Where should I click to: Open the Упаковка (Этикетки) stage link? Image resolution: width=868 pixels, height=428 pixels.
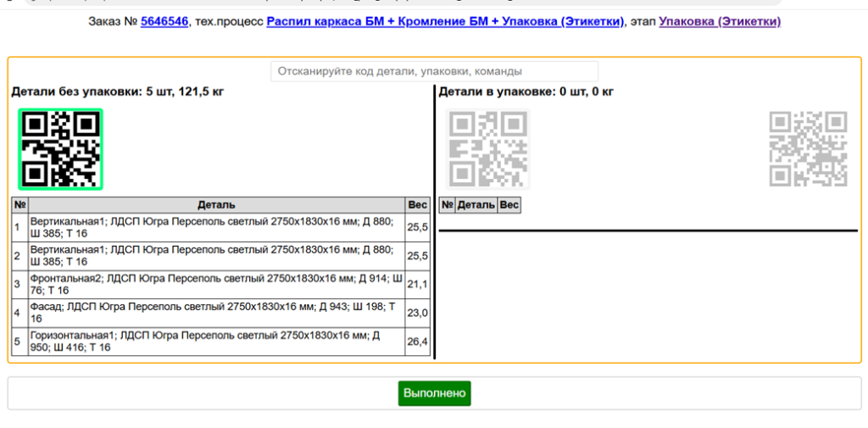coord(720,21)
